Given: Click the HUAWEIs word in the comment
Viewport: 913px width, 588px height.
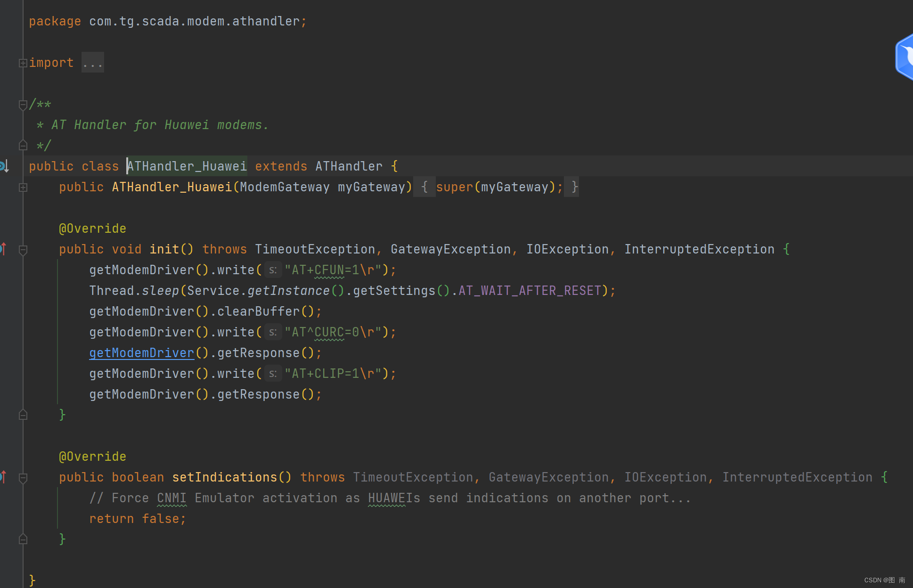Looking at the screenshot, I should (394, 498).
